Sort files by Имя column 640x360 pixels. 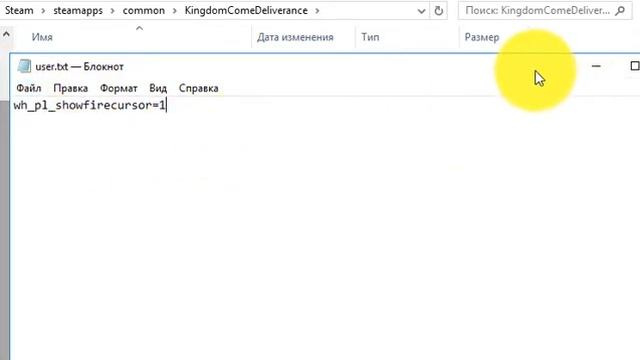pyautogui.click(x=42, y=37)
